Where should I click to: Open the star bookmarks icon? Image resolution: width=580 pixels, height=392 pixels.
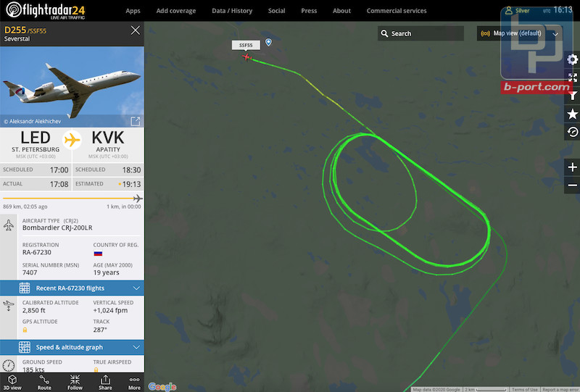[572, 114]
